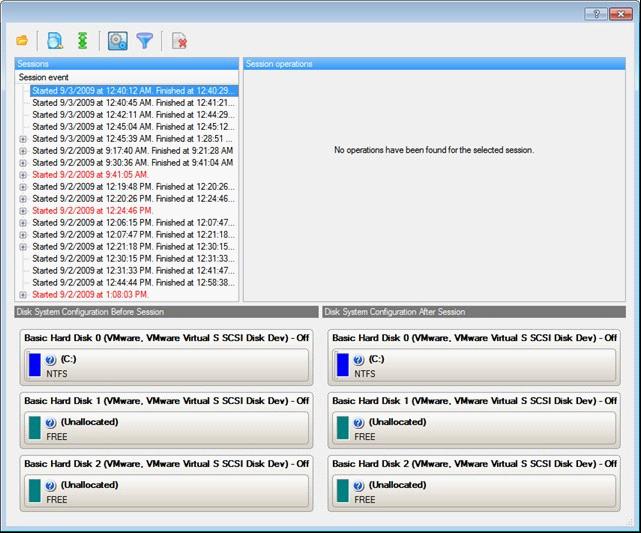
Task: Expand session started 9/3/2009 at 12:45:39 AM
Action: [x=23, y=139]
